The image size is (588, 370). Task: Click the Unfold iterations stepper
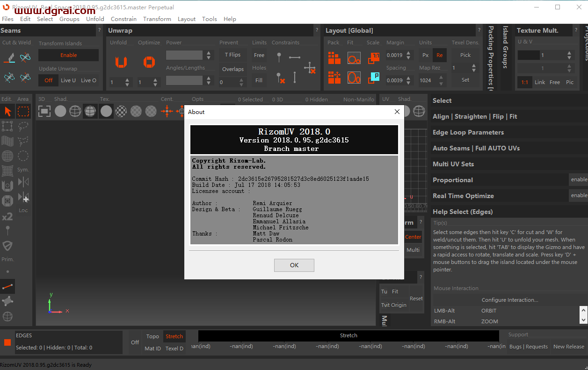[127, 82]
